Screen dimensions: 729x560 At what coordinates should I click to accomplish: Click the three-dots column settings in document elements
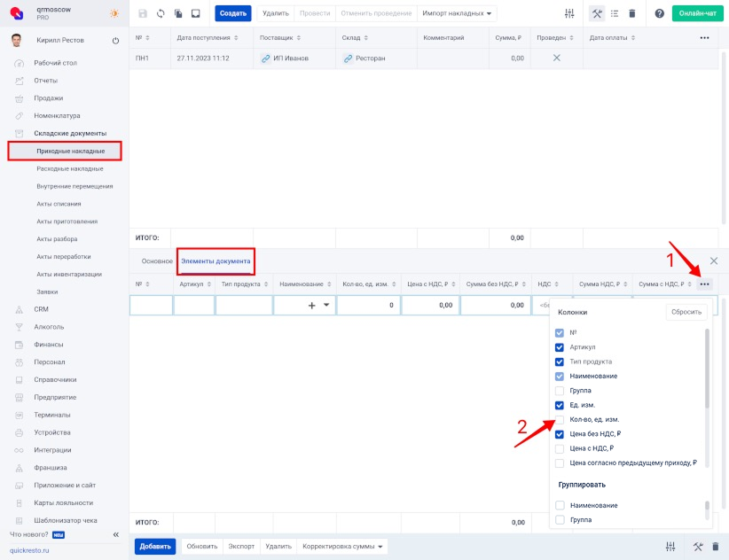(x=705, y=284)
